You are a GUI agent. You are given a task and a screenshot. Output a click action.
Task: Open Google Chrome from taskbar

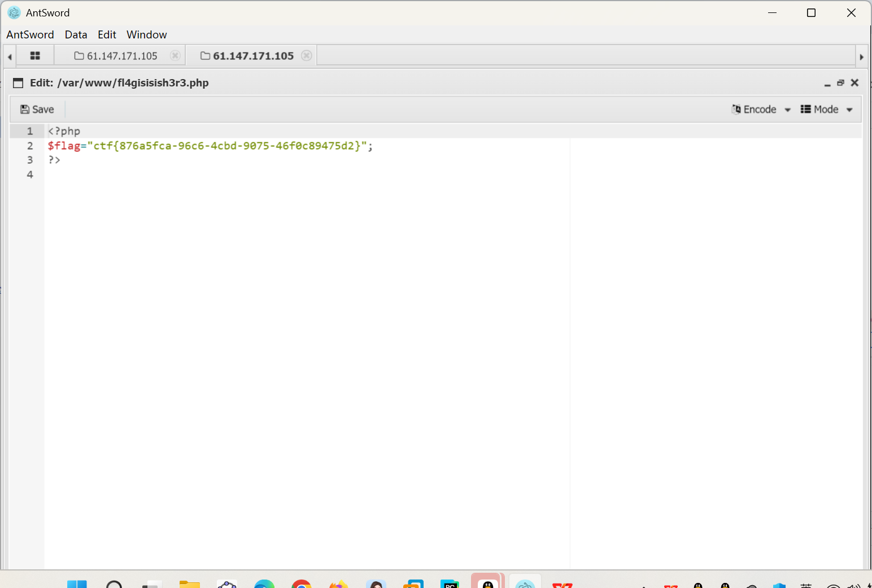[302, 584]
